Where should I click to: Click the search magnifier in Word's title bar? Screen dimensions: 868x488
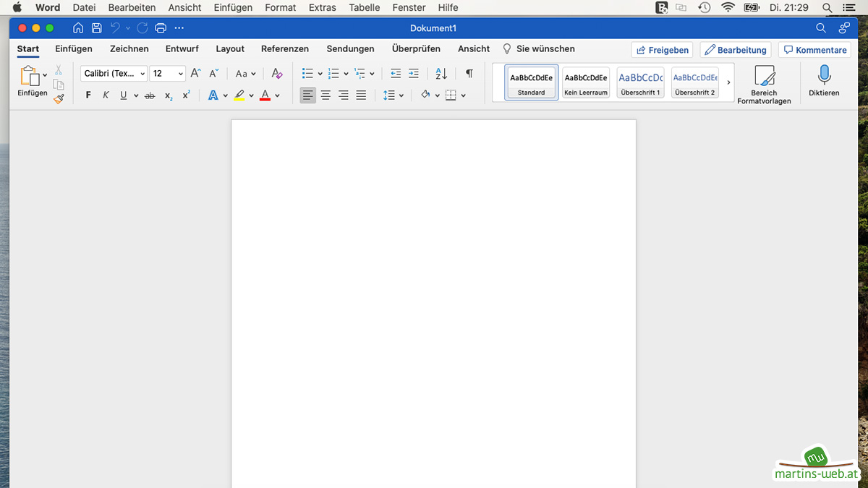click(821, 28)
